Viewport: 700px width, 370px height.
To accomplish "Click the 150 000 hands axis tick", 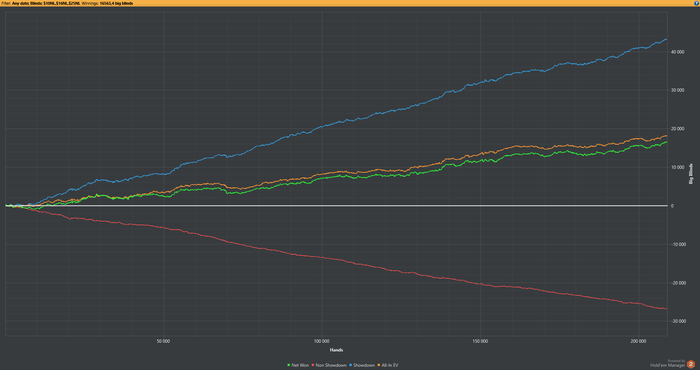I will (480, 341).
